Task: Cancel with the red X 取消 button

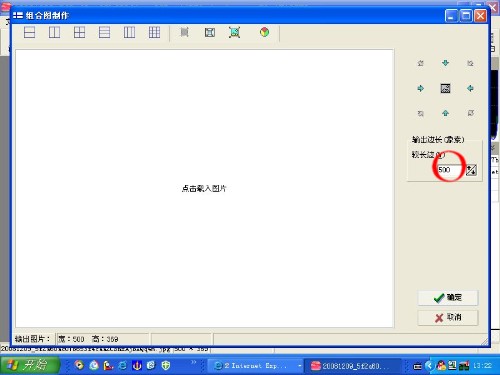Action: 448,318
